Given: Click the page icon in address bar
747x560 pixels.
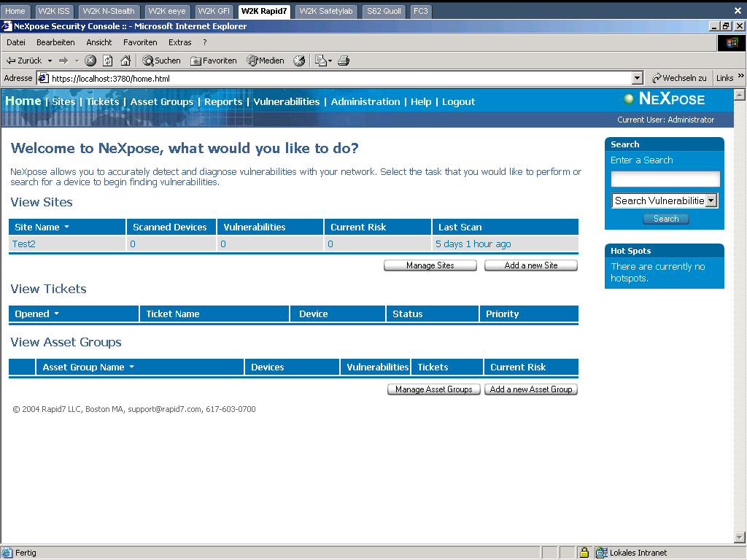Looking at the screenshot, I should pos(43,78).
